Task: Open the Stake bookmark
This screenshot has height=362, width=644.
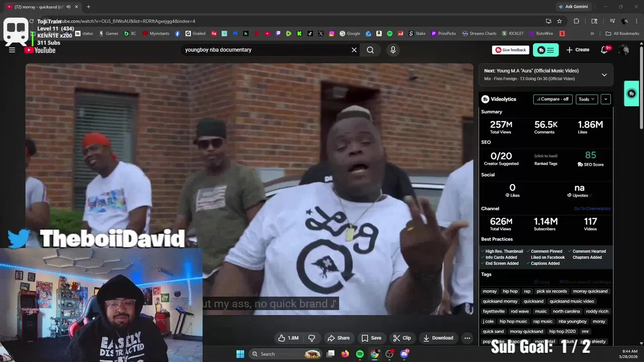Action: pos(417,34)
